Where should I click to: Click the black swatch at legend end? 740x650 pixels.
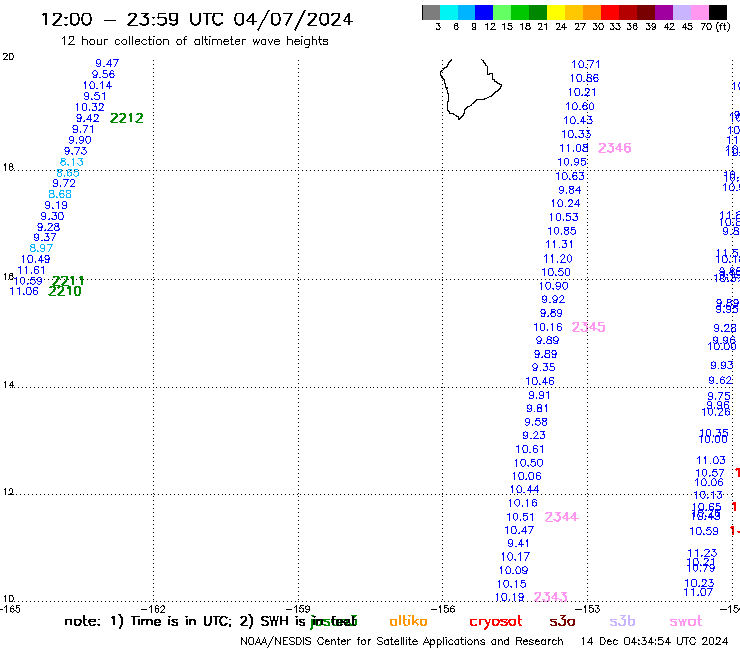718,12
